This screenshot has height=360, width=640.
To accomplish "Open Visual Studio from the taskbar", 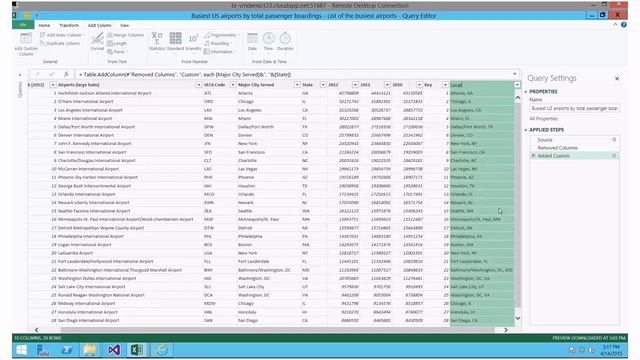I will coord(114,350).
